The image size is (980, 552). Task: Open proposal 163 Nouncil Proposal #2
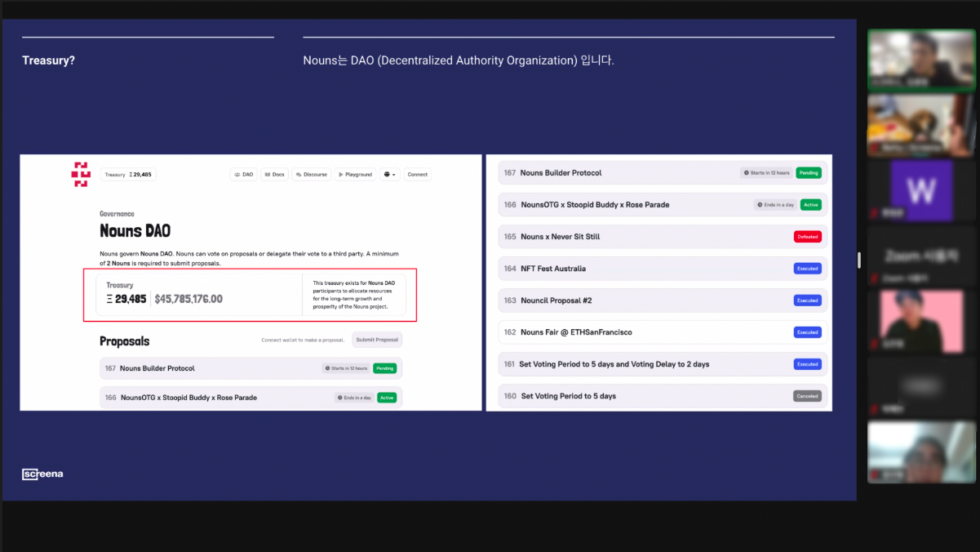[663, 300]
